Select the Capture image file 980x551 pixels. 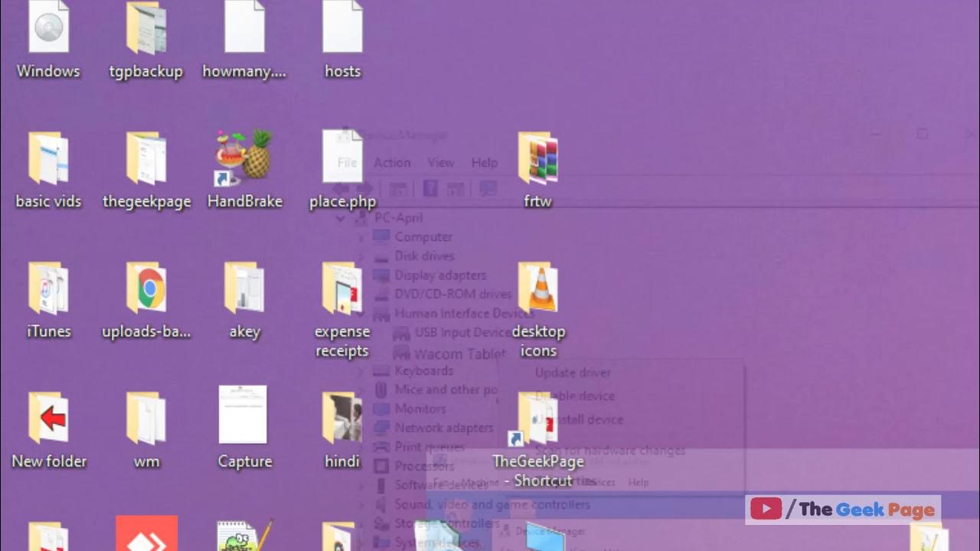[243, 414]
